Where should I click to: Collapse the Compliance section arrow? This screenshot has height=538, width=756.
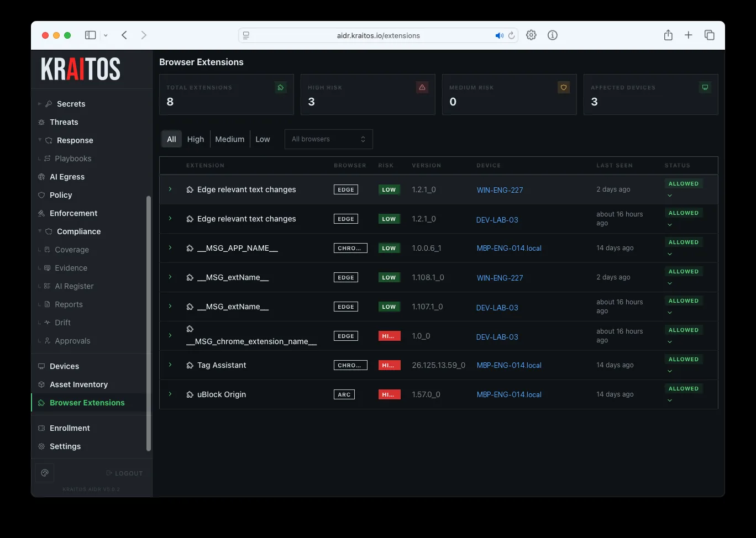coord(40,231)
